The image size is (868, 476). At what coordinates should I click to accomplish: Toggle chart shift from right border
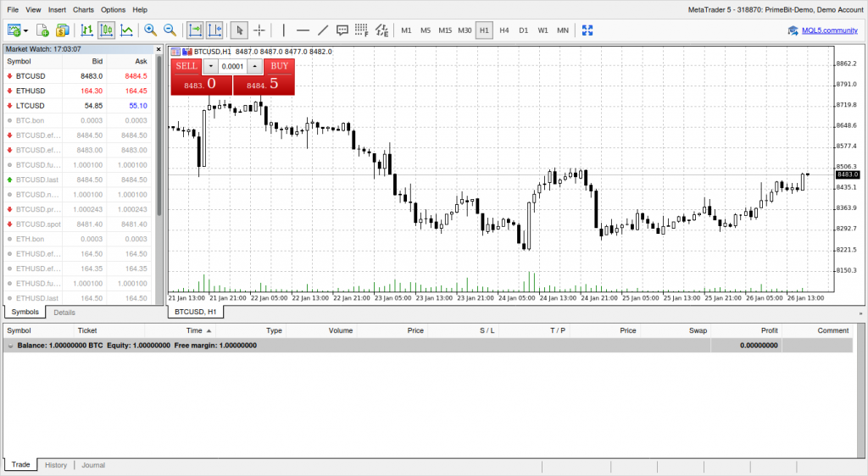click(x=214, y=30)
